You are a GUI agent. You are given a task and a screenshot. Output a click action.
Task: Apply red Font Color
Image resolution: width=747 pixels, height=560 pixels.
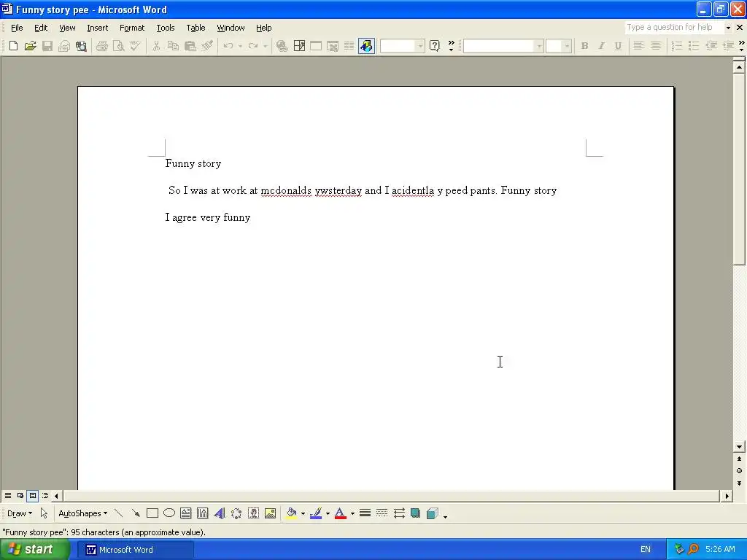(x=340, y=513)
